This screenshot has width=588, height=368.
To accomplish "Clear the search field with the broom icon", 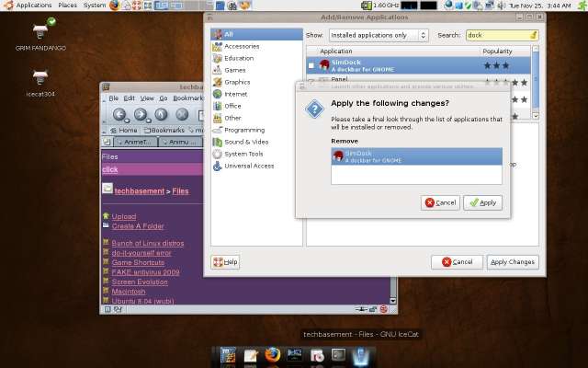I will point(534,35).
